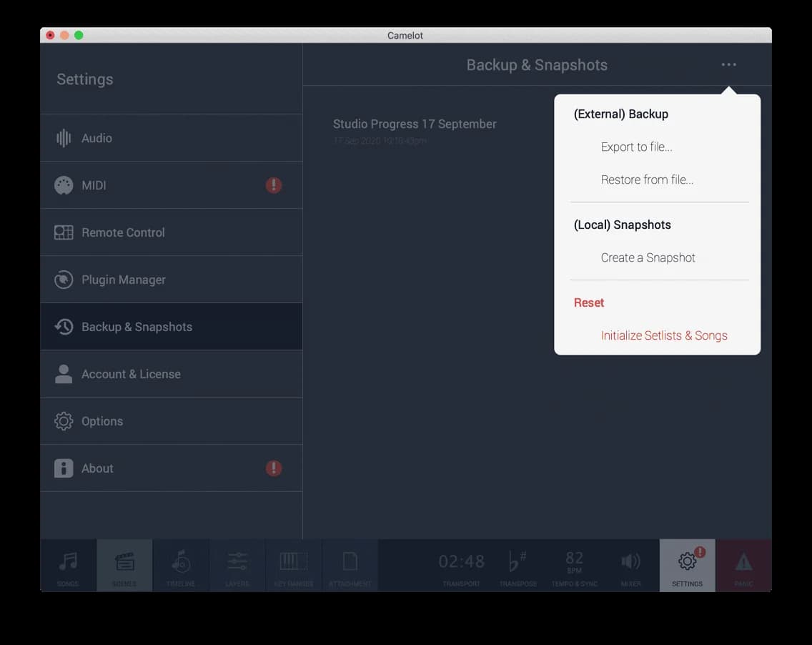
Task: Click Initialize Setlists & Songs
Action: (x=664, y=335)
